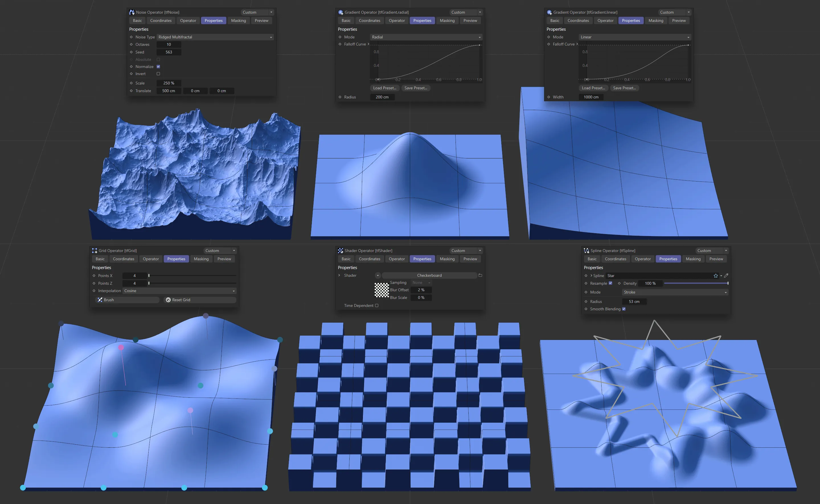
Task: Click Save Preset in the radial Gradient Operator
Action: 416,88
